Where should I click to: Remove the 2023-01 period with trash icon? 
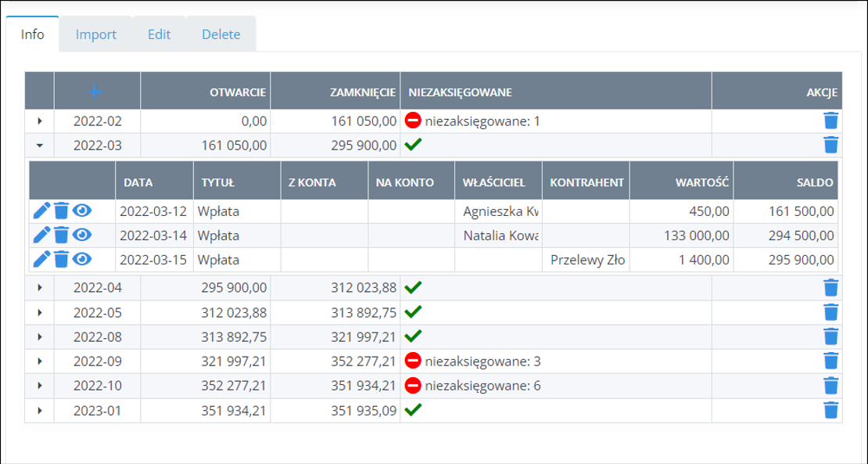tap(830, 409)
